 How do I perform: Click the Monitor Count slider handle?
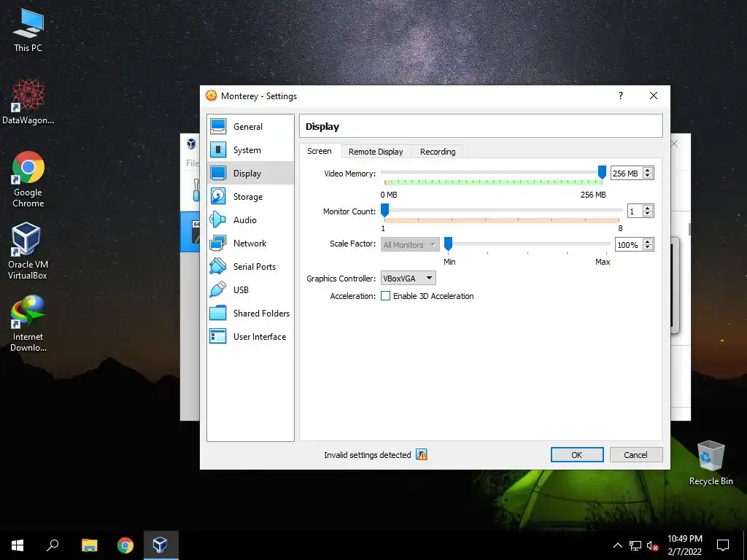384,210
